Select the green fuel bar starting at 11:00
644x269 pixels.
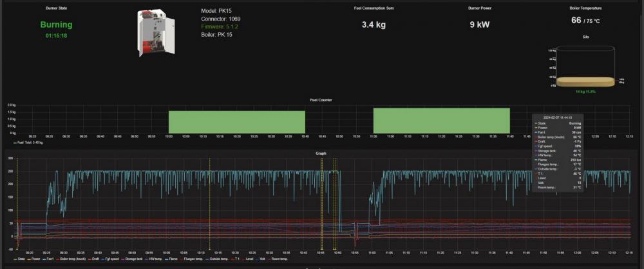point(442,121)
